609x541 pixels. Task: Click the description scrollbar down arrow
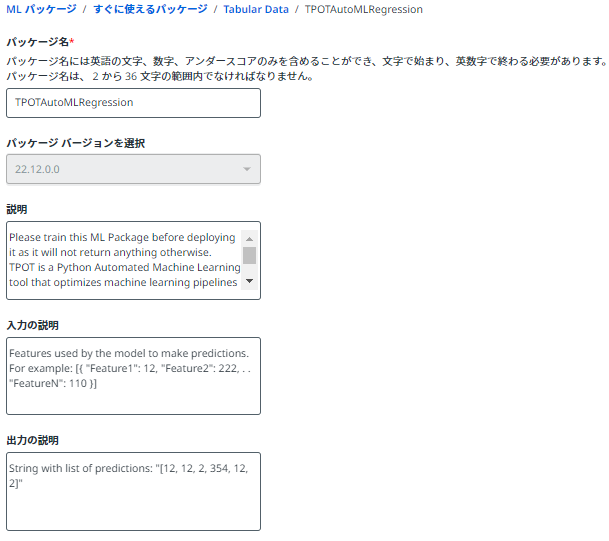(x=249, y=281)
